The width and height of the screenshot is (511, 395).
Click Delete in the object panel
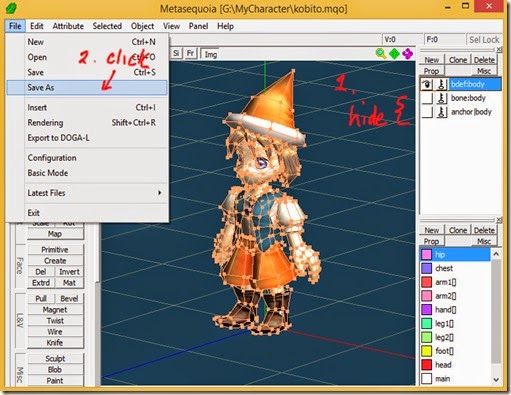point(484,60)
